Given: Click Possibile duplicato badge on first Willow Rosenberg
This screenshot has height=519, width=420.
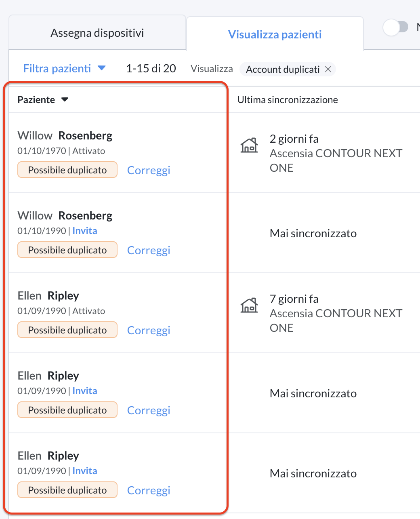Looking at the screenshot, I should [x=67, y=170].
